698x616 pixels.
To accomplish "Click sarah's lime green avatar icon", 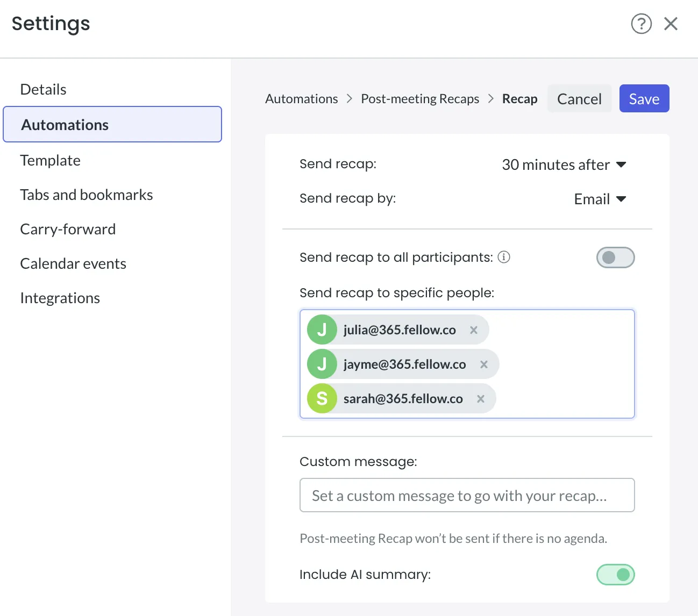I will coord(322,399).
